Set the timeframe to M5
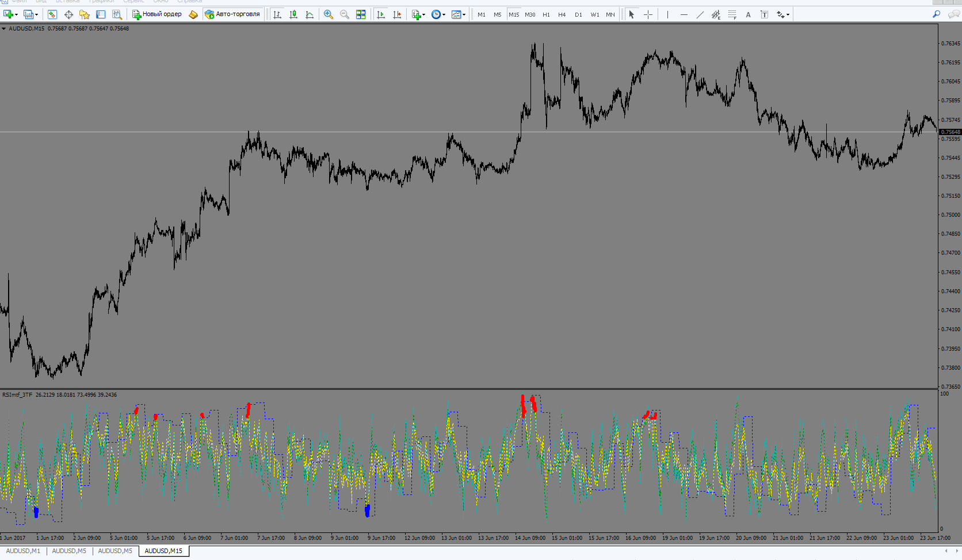Viewport: 962px width, 560px height. (x=498, y=14)
